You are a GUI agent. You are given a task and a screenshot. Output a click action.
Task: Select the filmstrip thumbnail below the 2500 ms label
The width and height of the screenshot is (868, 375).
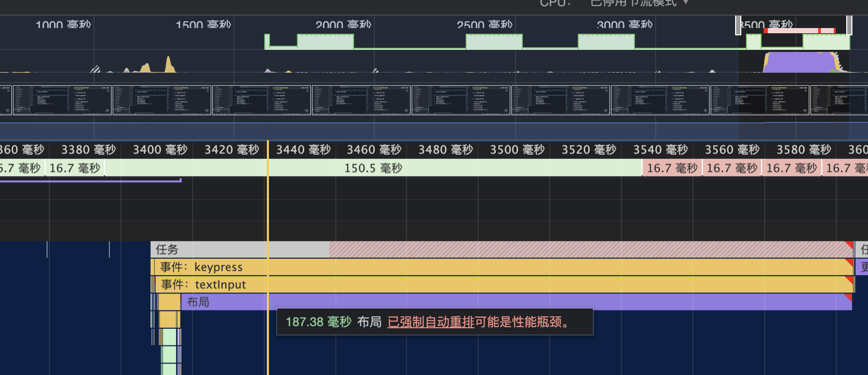point(460,100)
